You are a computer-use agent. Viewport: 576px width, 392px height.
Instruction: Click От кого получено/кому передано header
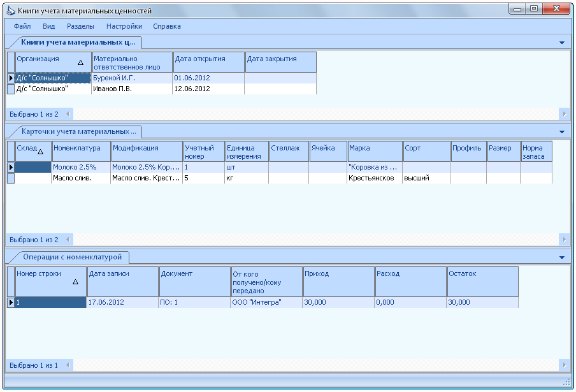pyautogui.click(x=267, y=282)
